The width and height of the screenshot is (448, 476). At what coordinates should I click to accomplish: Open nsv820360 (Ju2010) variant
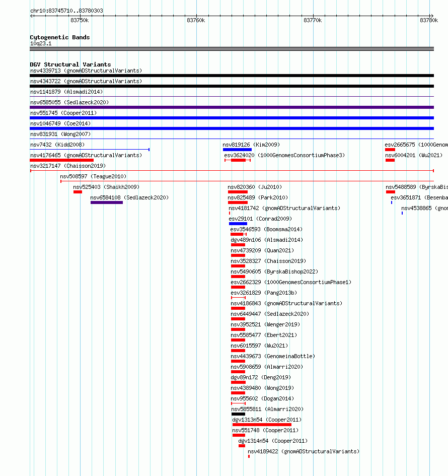[x=255, y=187]
